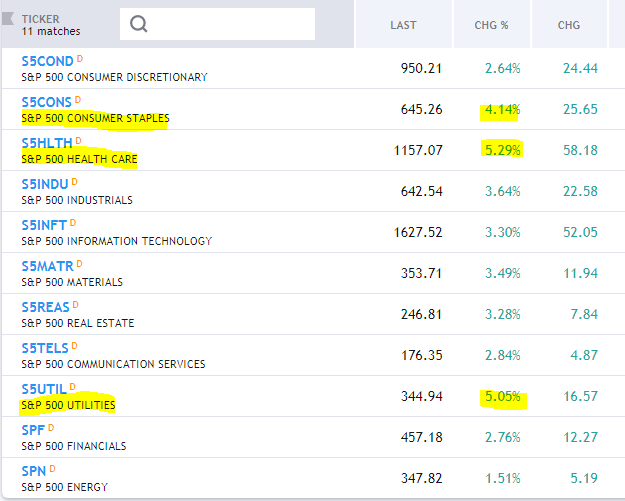Select the S&P 500 INDUSTRIALS description

point(77,200)
